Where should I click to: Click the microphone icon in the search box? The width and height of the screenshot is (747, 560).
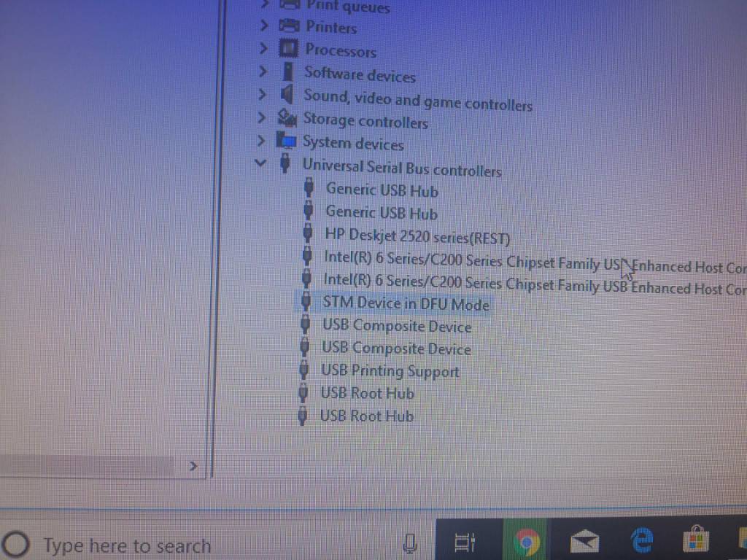[x=410, y=543]
